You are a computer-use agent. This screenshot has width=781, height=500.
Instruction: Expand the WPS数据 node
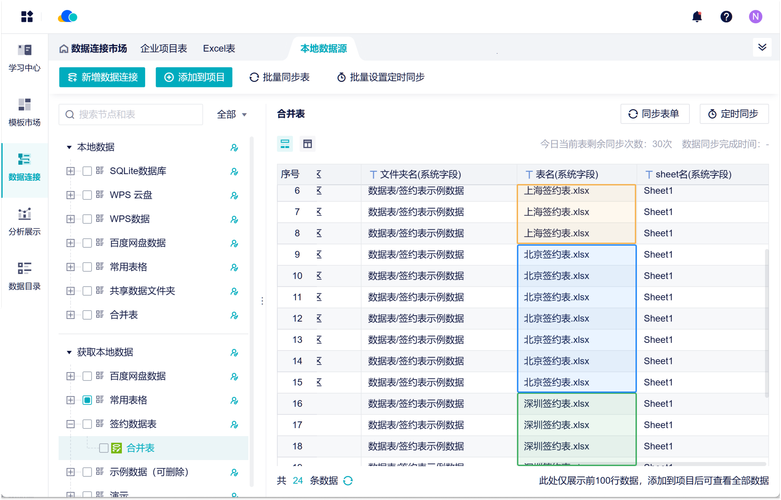pos(71,219)
